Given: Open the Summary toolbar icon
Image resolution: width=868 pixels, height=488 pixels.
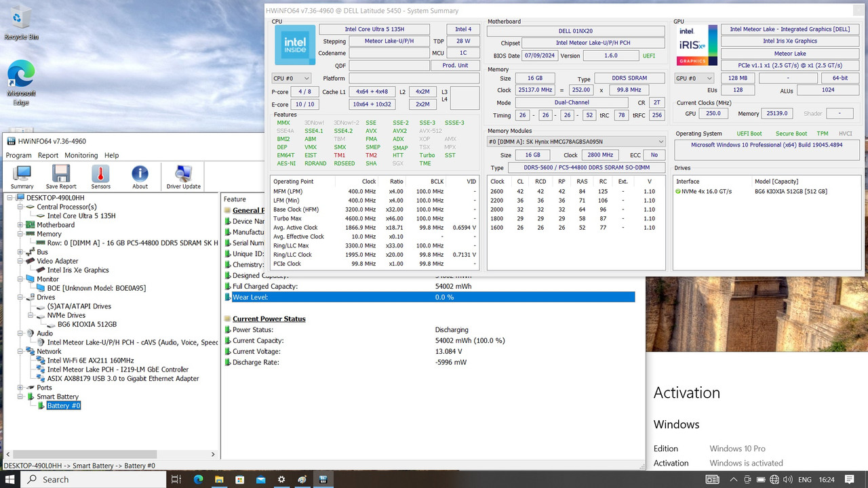Looking at the screenshot, I should [x=22, y=178].
